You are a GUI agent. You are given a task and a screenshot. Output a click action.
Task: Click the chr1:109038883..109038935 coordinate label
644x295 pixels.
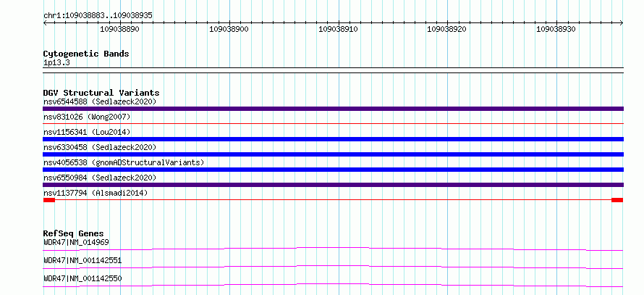[x=98, y=15]
